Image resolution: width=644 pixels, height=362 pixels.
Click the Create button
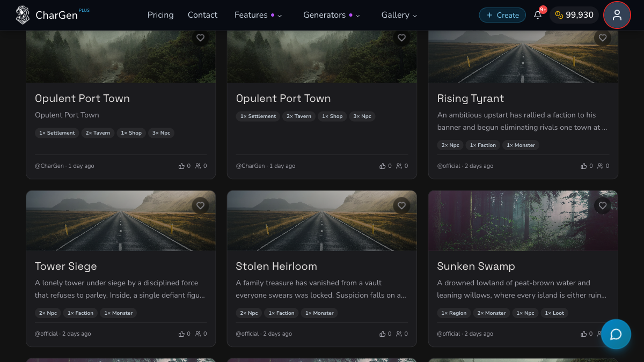tap(502, 15)
